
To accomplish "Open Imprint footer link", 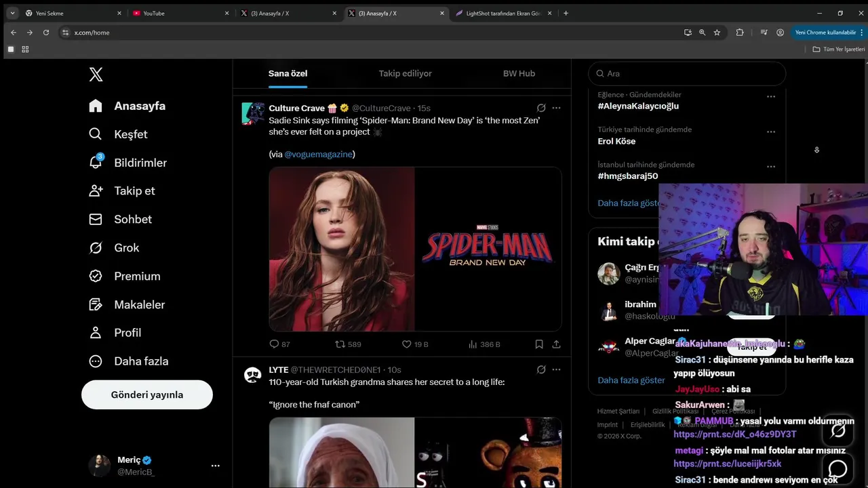I will (x=608, y=425).
